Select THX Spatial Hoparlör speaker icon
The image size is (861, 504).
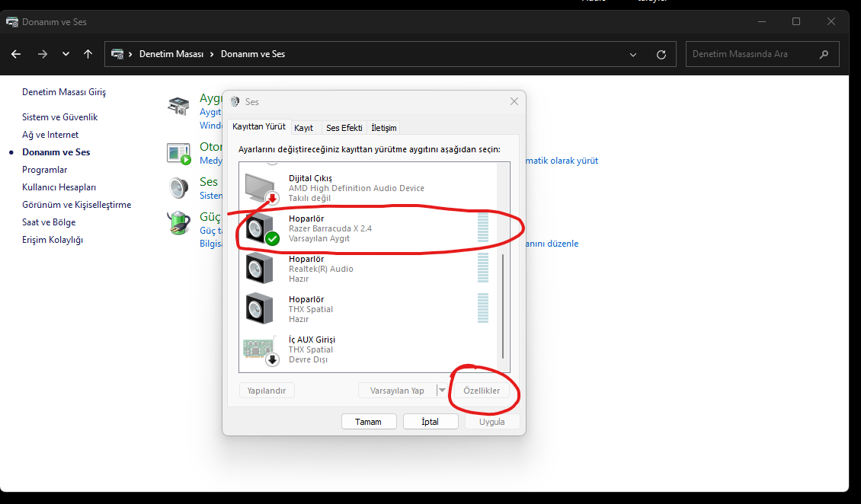pos(259,308)
